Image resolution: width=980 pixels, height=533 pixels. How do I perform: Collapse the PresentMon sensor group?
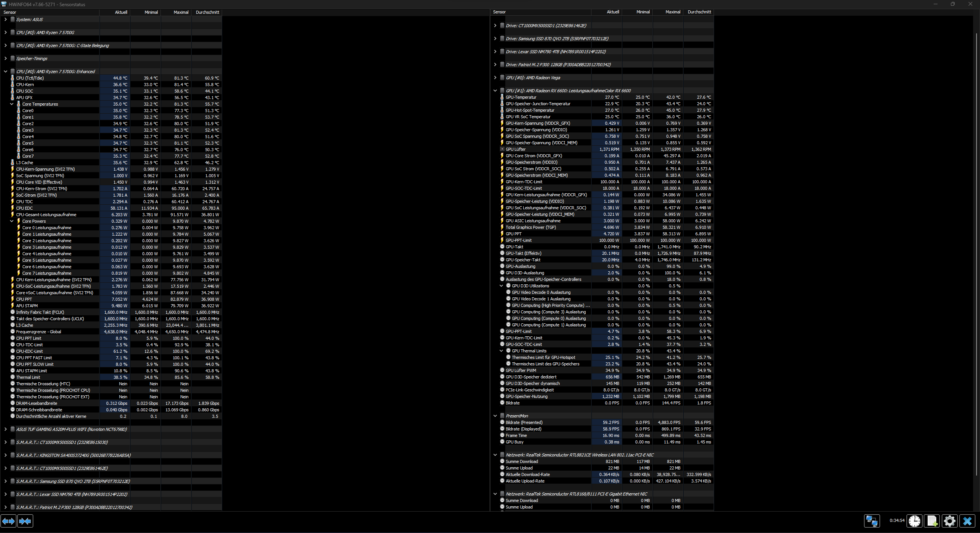click(x=495, y=416)
